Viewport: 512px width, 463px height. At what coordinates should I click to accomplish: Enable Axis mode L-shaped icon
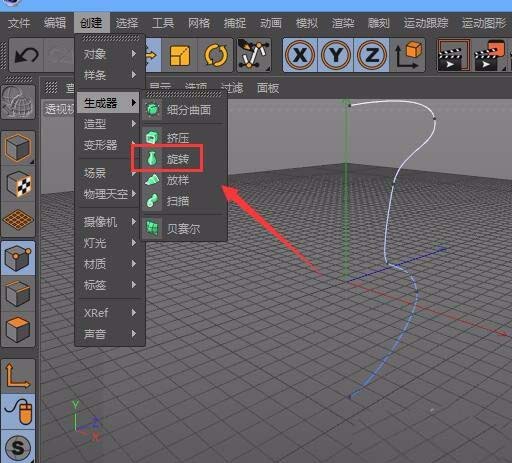[x=18, y=376]
